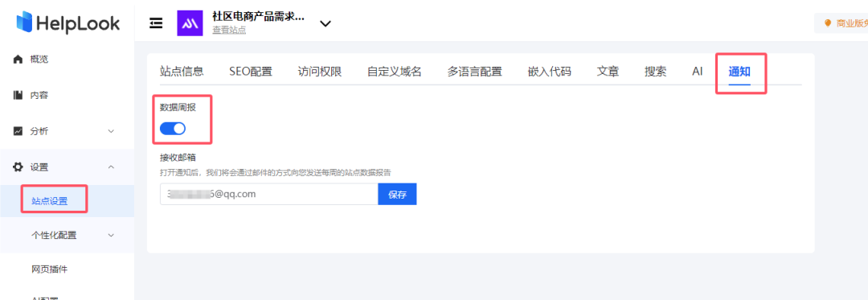
Task: Select the 嵌入代码 tab
Action: (549, 72)
